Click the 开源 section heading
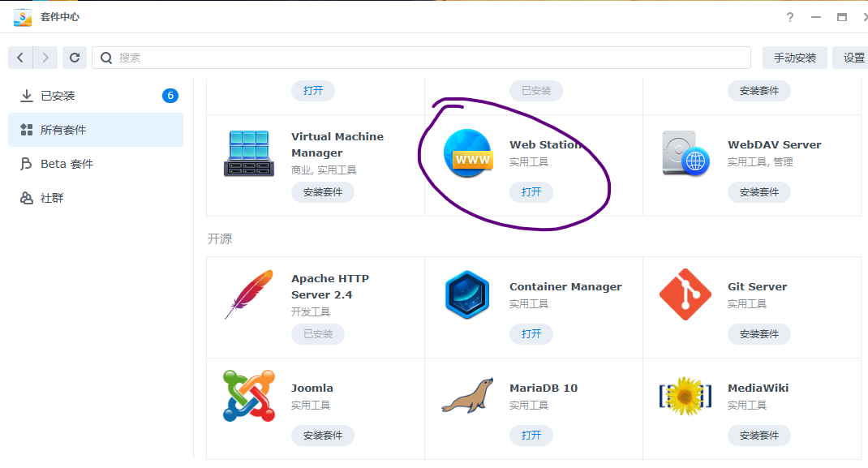 [x=220, y=238]
